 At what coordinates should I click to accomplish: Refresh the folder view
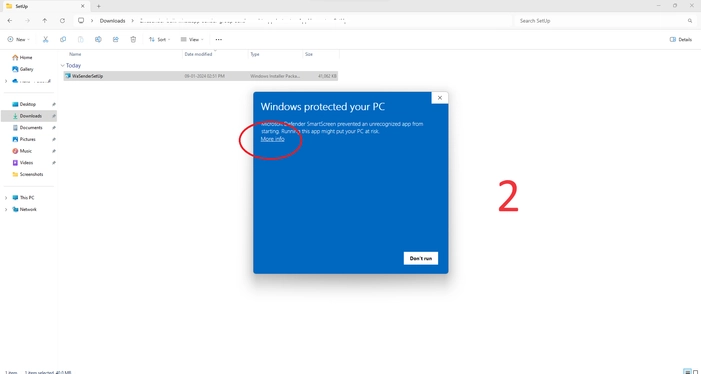tap(62, 21)
